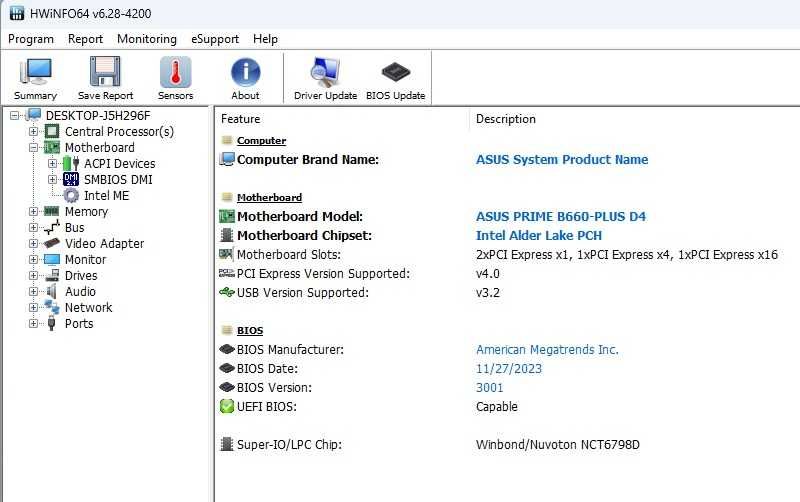Select the Central Processor(s) chip icon

click(52, 132)
